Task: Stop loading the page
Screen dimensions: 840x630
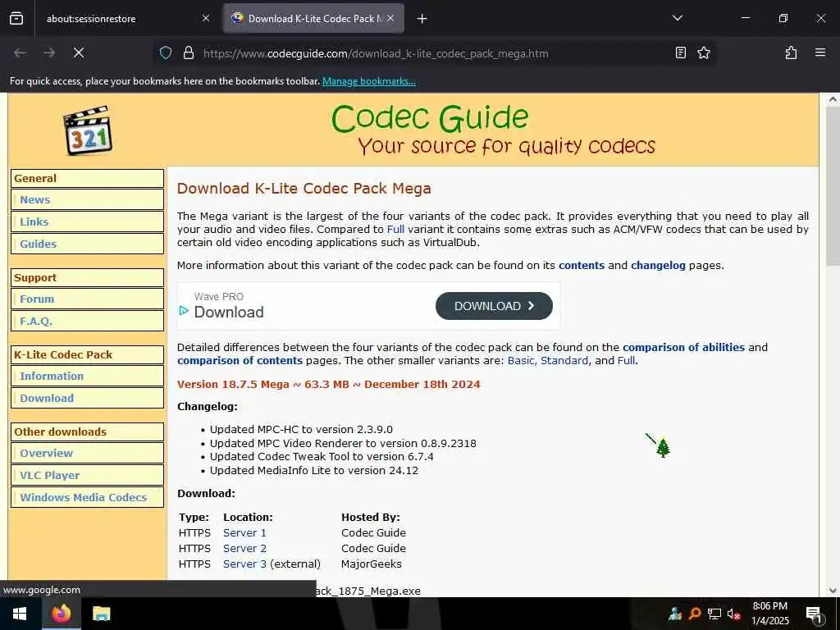Action: tap(79, 53)
